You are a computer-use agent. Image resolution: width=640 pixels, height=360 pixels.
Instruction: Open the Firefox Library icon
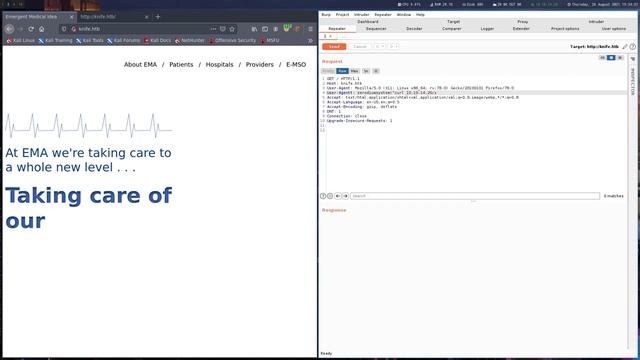(254, 29)
